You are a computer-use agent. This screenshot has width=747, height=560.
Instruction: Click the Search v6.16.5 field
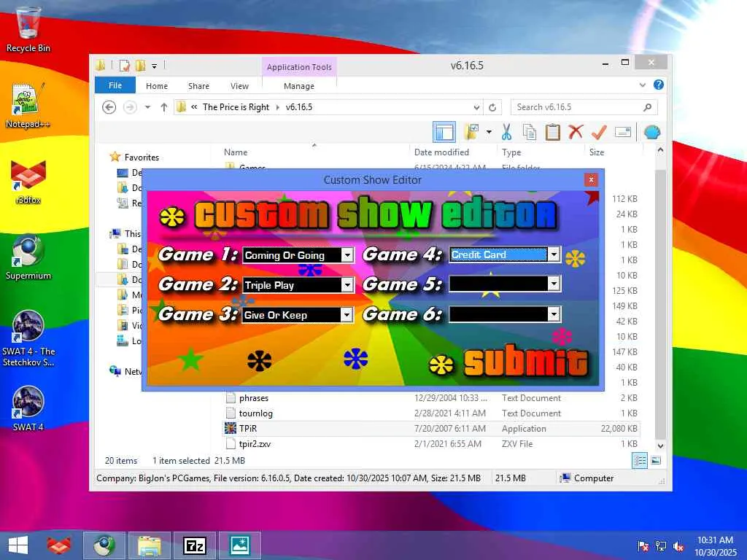pyautogui.click(x=584, y=107)
